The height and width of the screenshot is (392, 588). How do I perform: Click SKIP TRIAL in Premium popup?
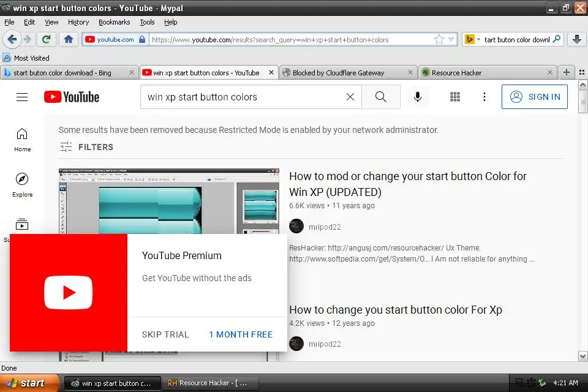pyautogui.click(x=165, y=334)
